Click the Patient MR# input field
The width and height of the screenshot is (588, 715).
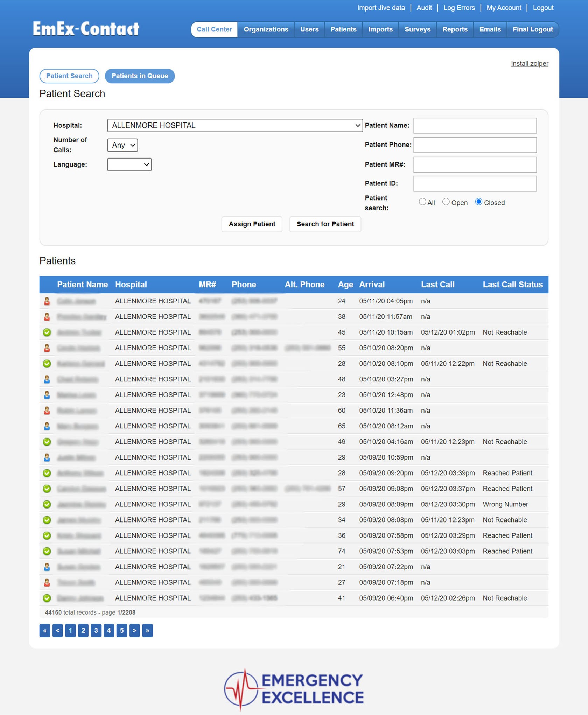[x=475, y=164]
